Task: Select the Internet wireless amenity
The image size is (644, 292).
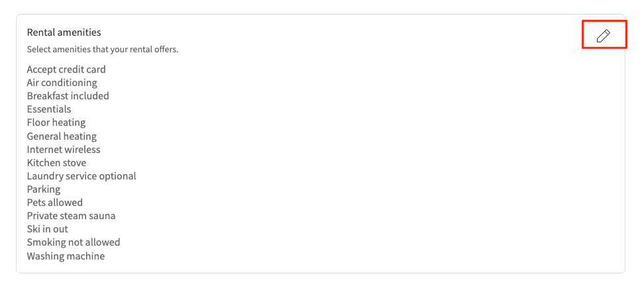Action: tap(64, 150)
